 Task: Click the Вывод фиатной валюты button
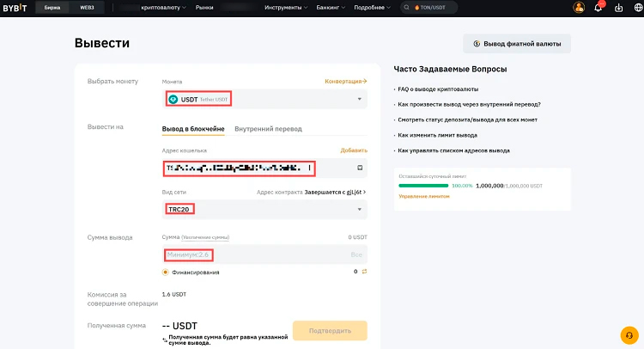(517, 44)
